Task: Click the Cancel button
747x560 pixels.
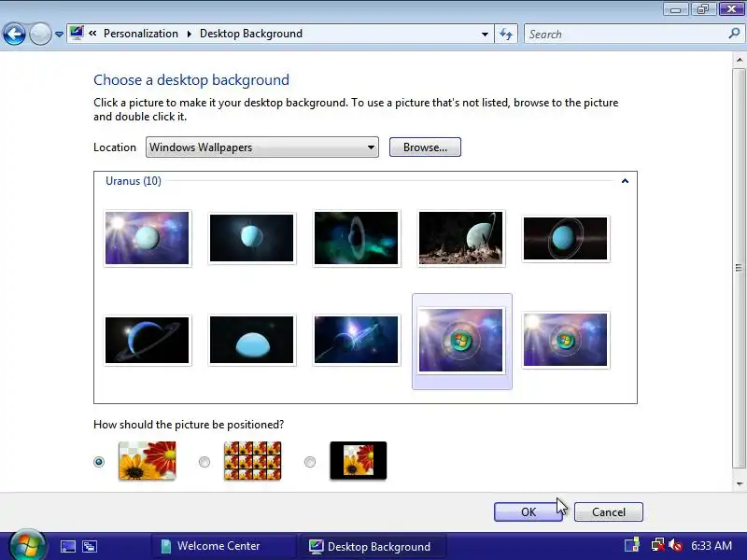Action: point(609,511)
